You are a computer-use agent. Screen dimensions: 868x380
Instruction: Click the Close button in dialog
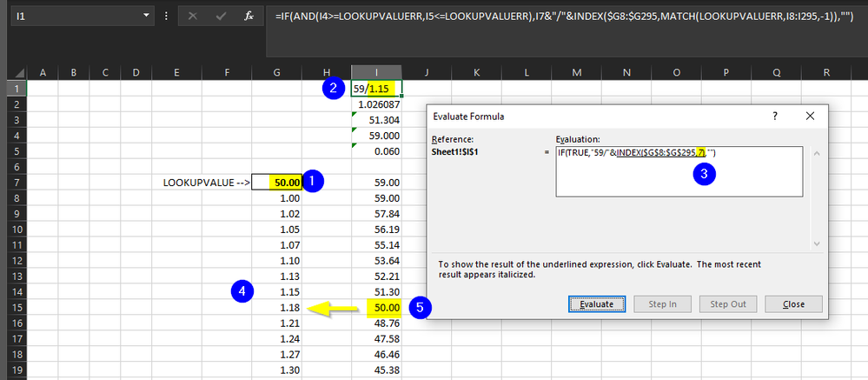pyautogui.click(x=794, y=304)
